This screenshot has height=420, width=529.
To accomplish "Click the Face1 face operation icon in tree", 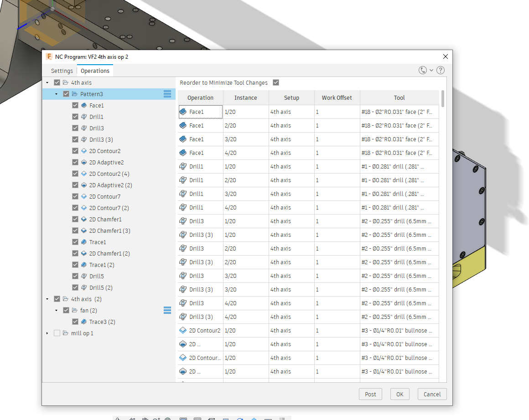I will coord(84,105).
